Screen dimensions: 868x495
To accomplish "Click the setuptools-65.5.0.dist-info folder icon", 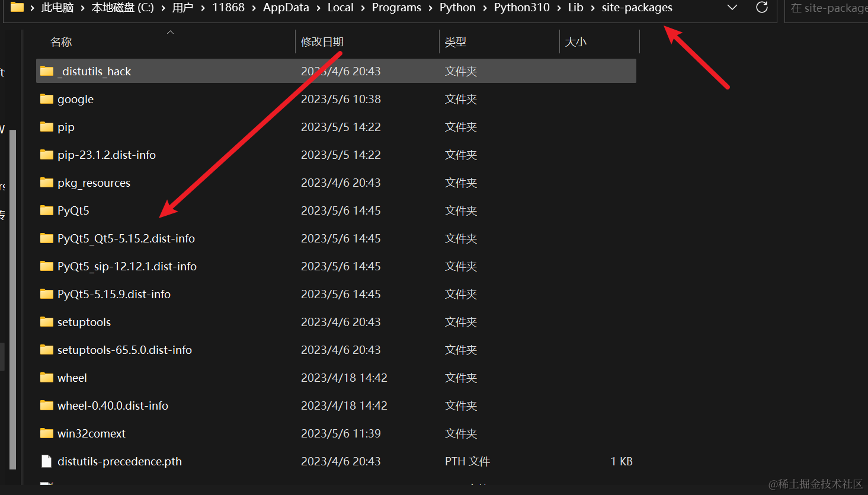I will (47, 350).
